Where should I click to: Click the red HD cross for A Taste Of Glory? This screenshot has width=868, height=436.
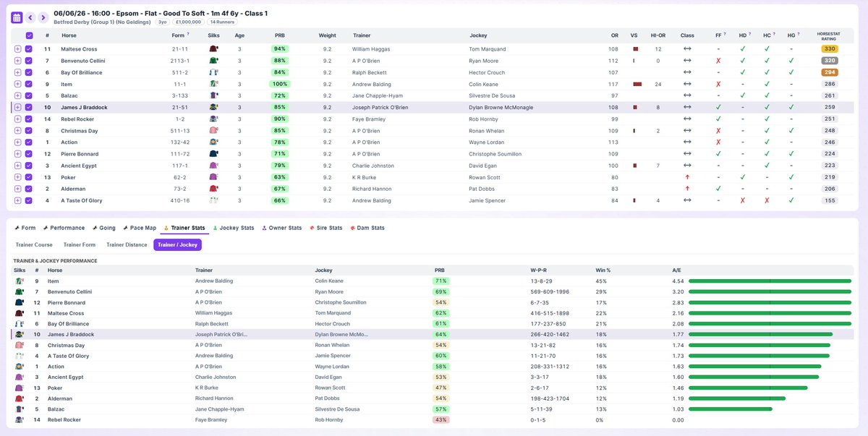point(742,200)
